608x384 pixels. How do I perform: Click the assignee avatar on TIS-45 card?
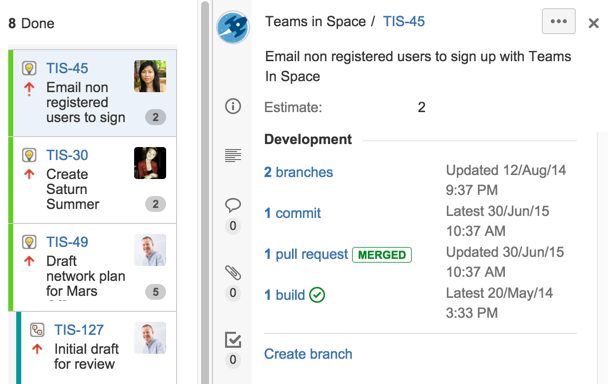150,76
